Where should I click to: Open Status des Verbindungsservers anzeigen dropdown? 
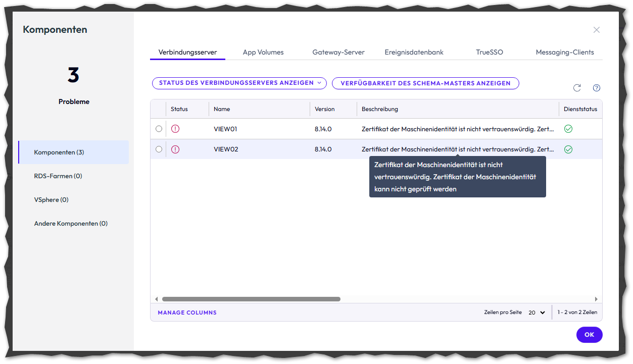[x=239, y=83]
